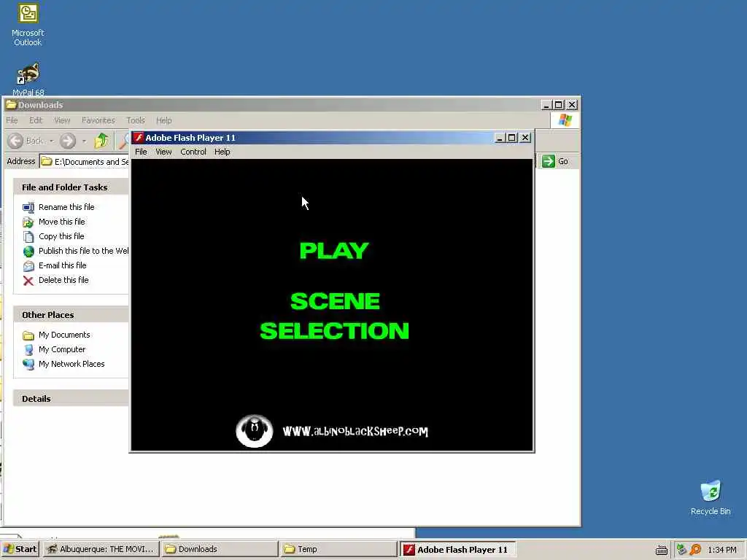Switch to Temp folder taskbar button
Viewport: 747px width, 560px height.
pyautogui.click(x=338, y=549)
